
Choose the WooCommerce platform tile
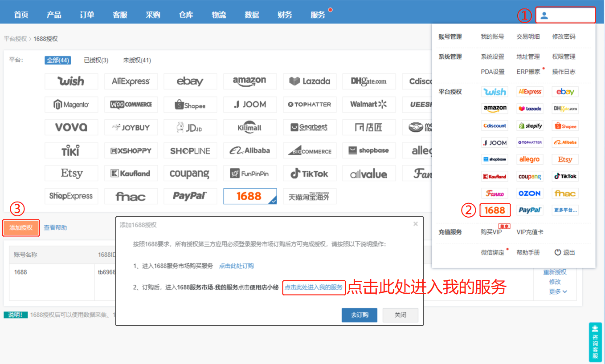pos(131,105)
